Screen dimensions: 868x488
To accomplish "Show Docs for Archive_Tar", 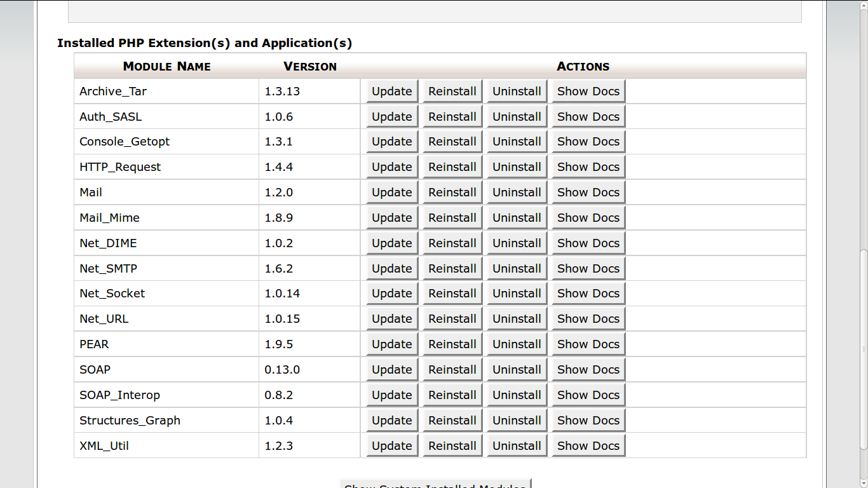I will point(588,91).
